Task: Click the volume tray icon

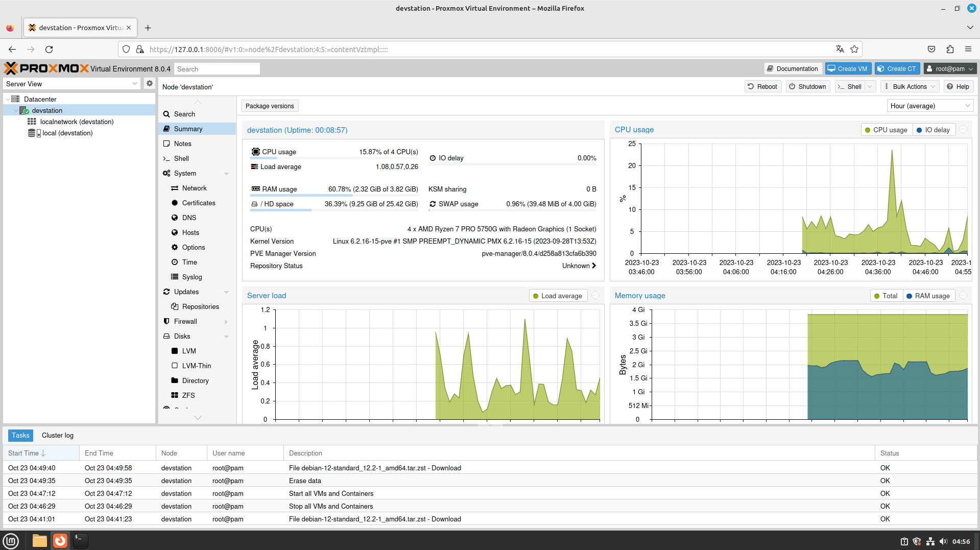Action: point(943,541)
